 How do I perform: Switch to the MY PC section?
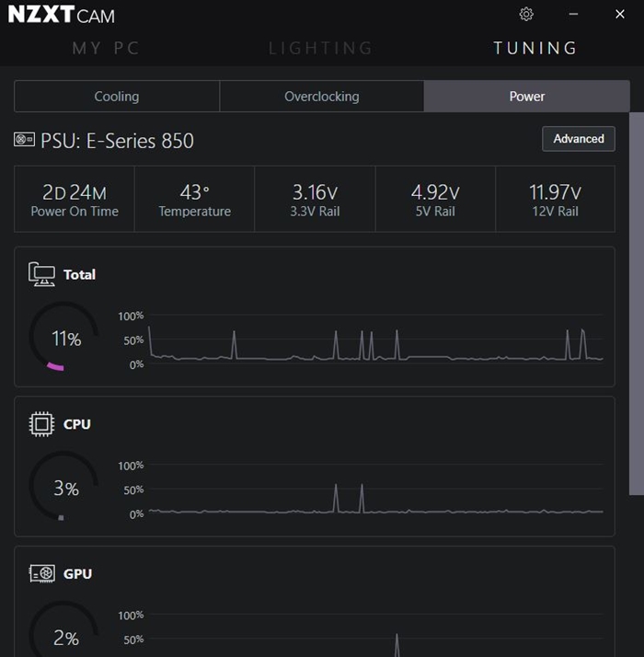(x=106, y=48)
